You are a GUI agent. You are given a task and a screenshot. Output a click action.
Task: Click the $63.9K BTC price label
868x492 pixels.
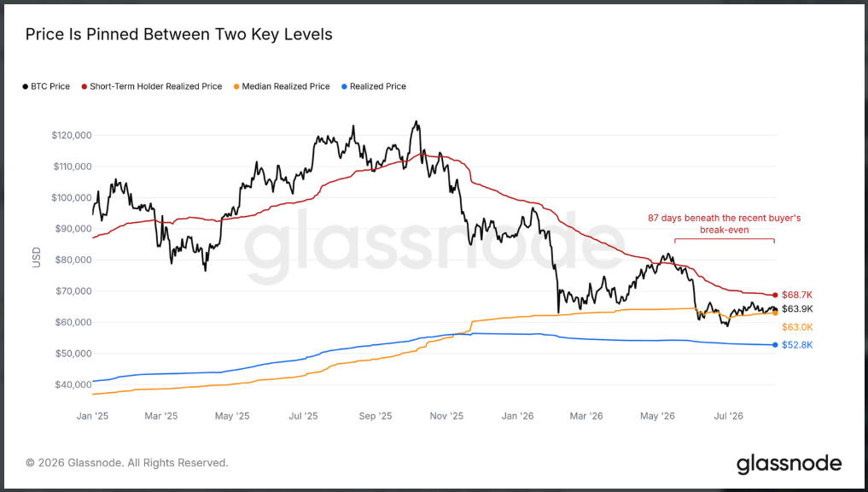[797, 309]
